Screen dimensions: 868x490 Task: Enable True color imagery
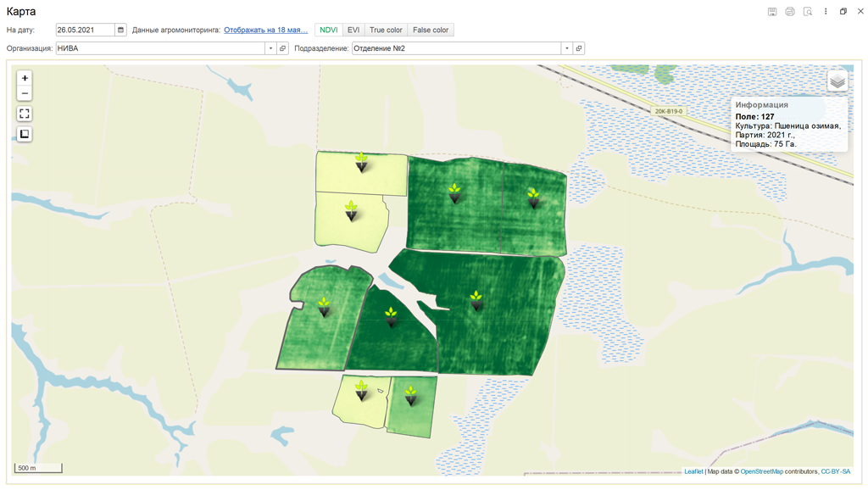(x=386, y=30)
